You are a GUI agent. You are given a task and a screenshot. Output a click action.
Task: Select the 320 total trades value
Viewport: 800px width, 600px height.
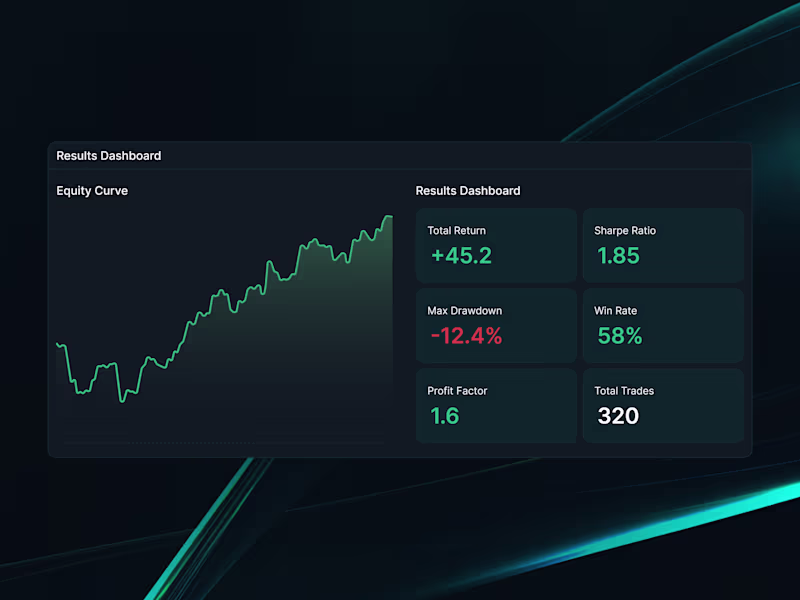tap(618, 416)
